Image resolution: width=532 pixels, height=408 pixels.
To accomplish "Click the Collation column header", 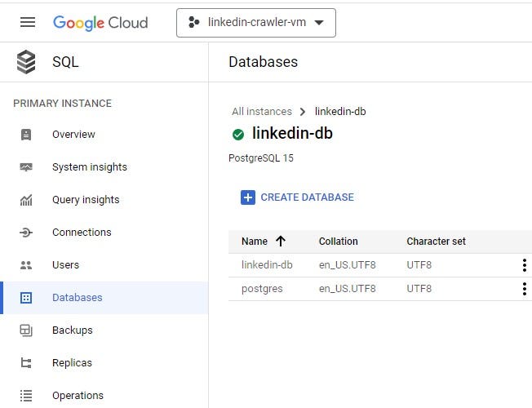I will (339, 242).
